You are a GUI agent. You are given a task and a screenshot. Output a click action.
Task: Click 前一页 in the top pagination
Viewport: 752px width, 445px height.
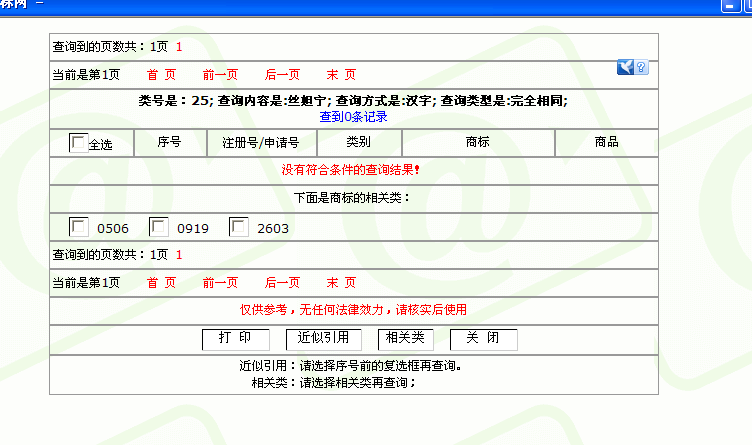(220, 75)
